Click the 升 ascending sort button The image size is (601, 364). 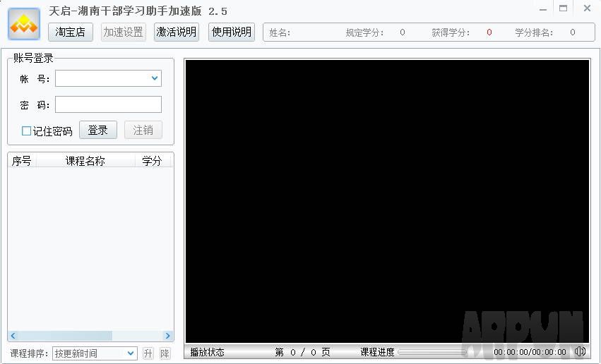point(148,353)
